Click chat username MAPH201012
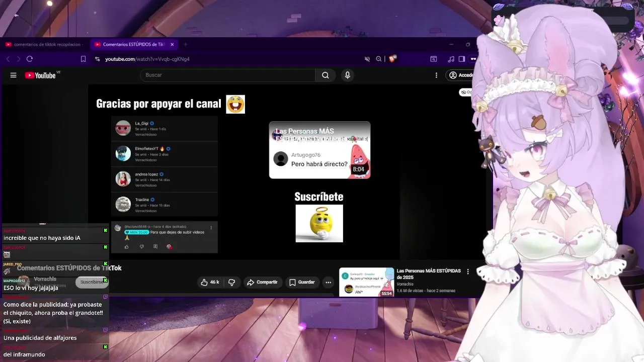The height and width of the screenshot is (362, 644). (14, 281)
